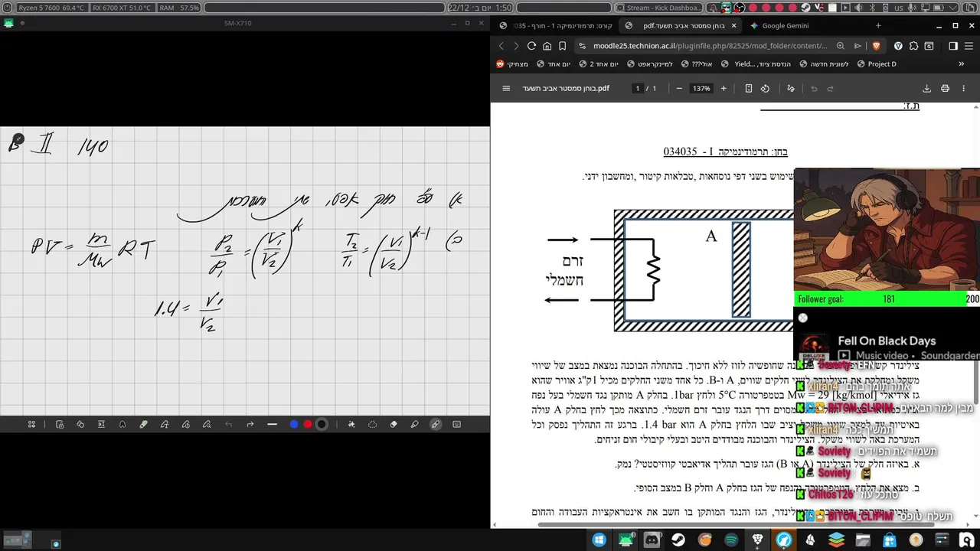980x551 pixels.
Task: Reload the browser page
Action: point(531,46)
